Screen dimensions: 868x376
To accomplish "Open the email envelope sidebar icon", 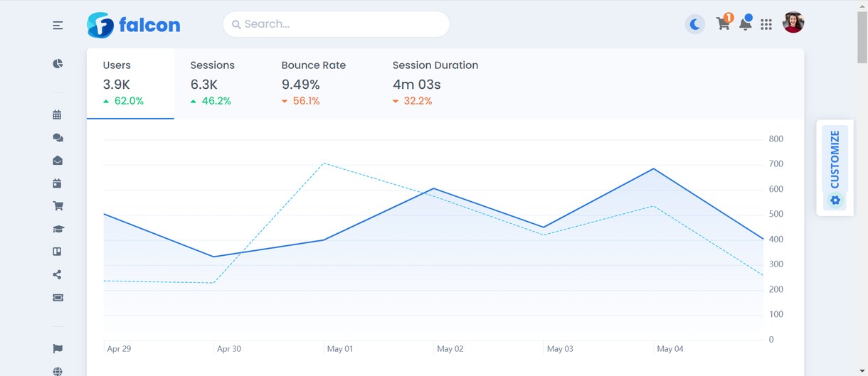I will [58, 161].
